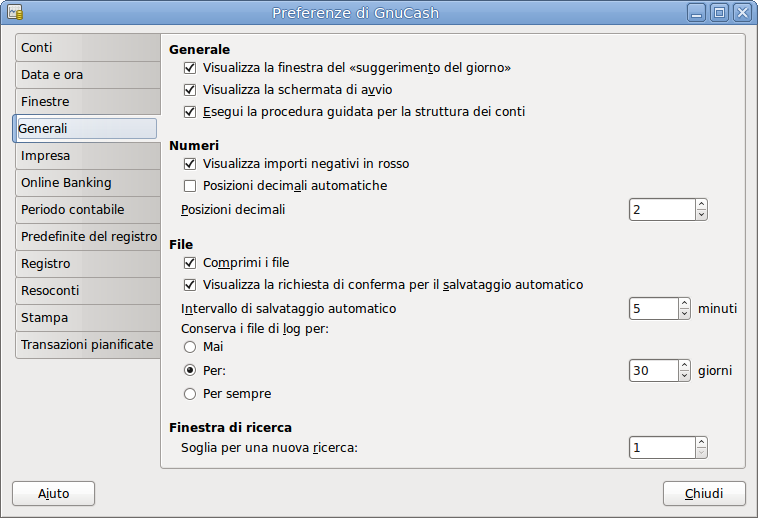Increase the Soglia per una nuova ricerca

click(701, 443)
